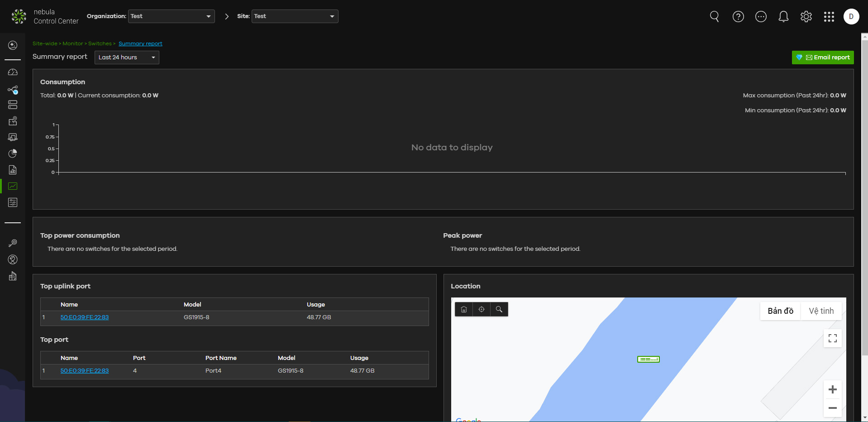This screenshot has width=868, height=422.
Task: Click the map search magnifier icon
Action: click(x=499, y=309)
